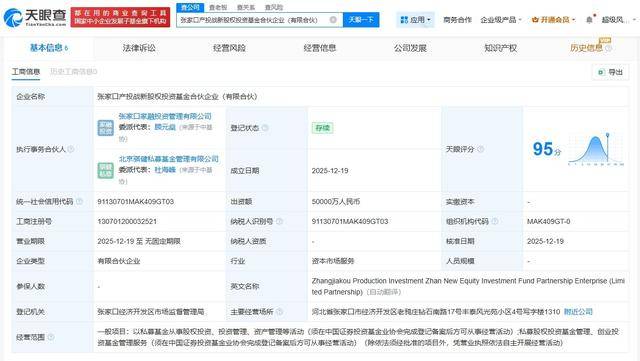Click the 存续 status tag
Screen dimensions: 640x361
322,128
